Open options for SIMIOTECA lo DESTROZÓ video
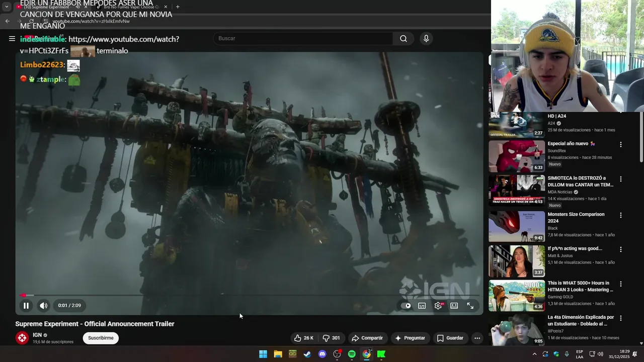 (x=620, y=179)
